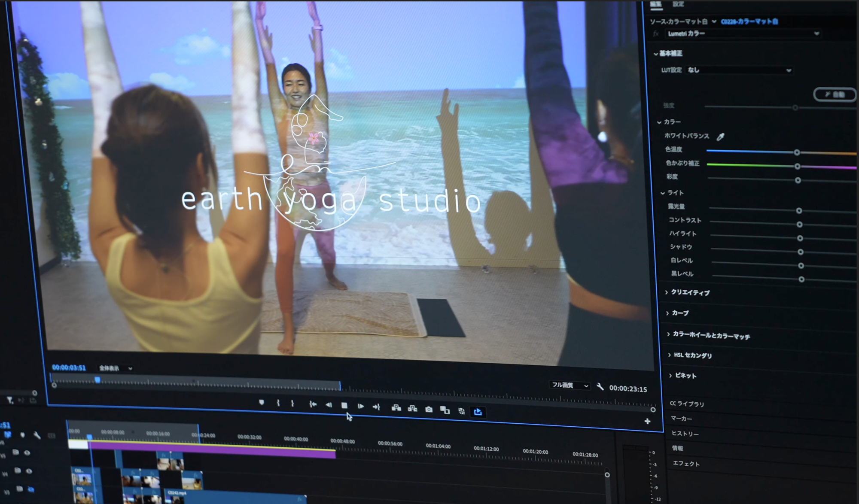
Task: Set the mark-in point
Action: [278, 403]
